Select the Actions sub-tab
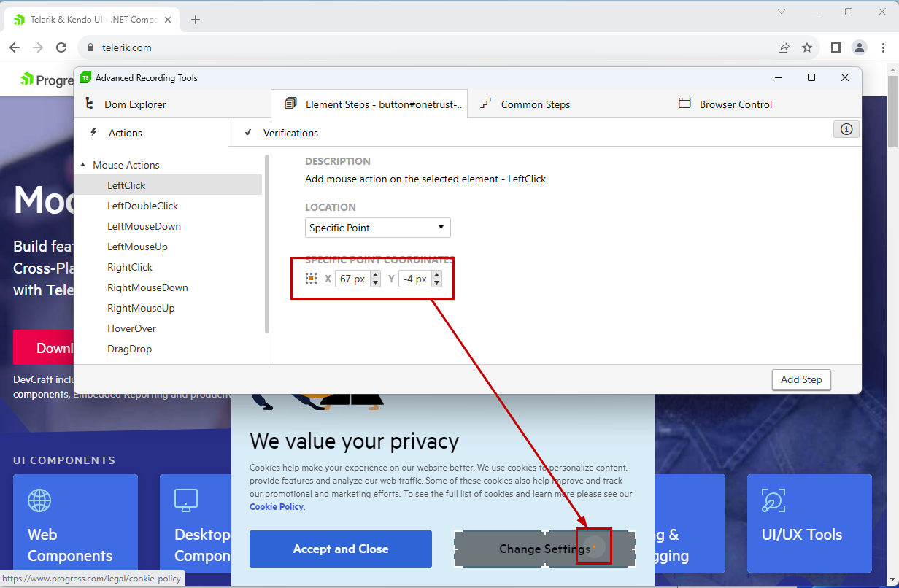899x588 pixels. pyautogui.click(x=151, y=133)
